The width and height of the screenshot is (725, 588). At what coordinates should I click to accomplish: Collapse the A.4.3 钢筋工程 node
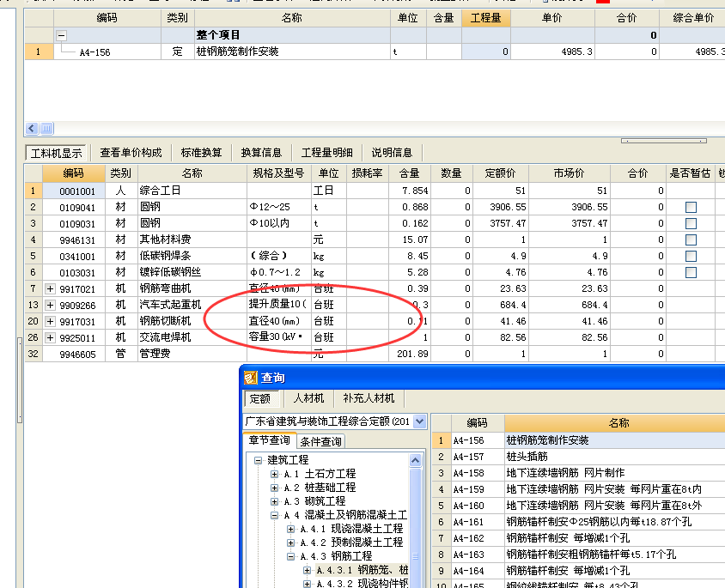(x=290, y=556)
